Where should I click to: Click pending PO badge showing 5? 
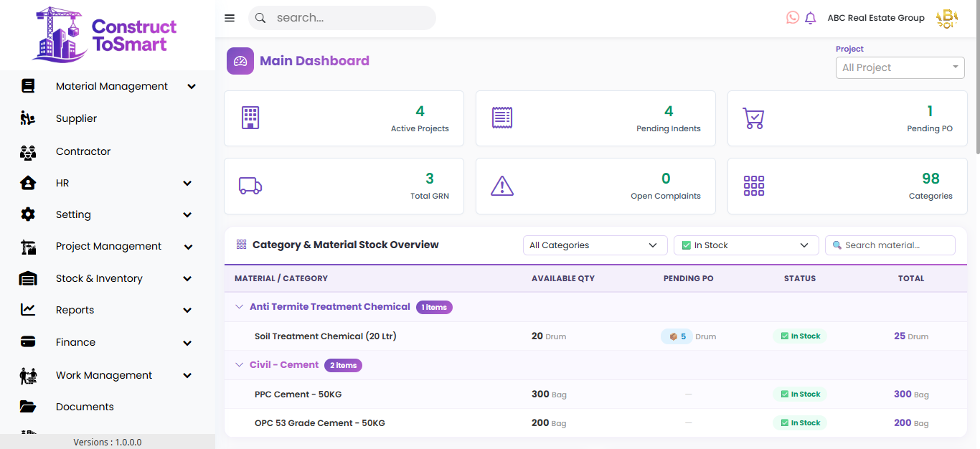tap(677, 336)
